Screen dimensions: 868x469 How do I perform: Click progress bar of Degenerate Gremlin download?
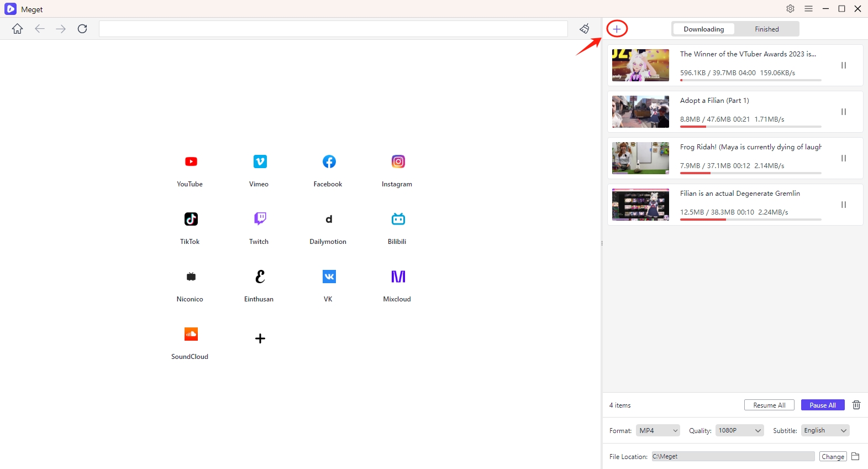750,220
